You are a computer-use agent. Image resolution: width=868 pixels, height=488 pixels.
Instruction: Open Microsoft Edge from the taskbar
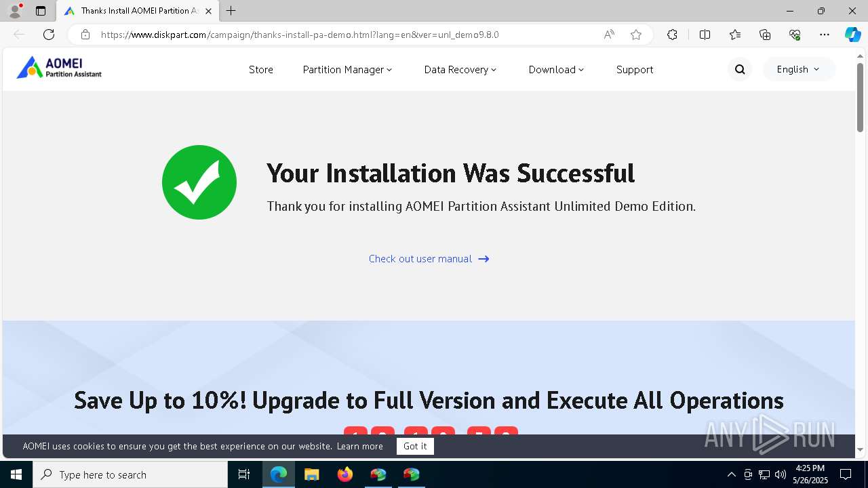click(x=279, y=474)
